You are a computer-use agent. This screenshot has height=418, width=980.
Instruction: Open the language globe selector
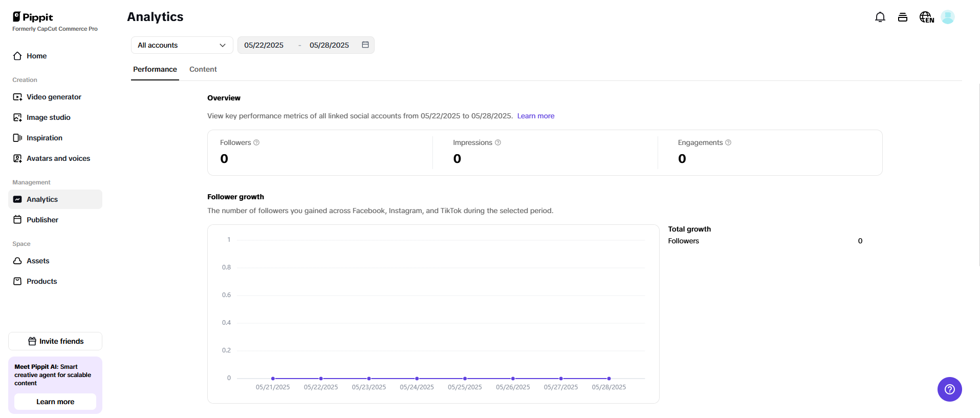coord(926,17)
